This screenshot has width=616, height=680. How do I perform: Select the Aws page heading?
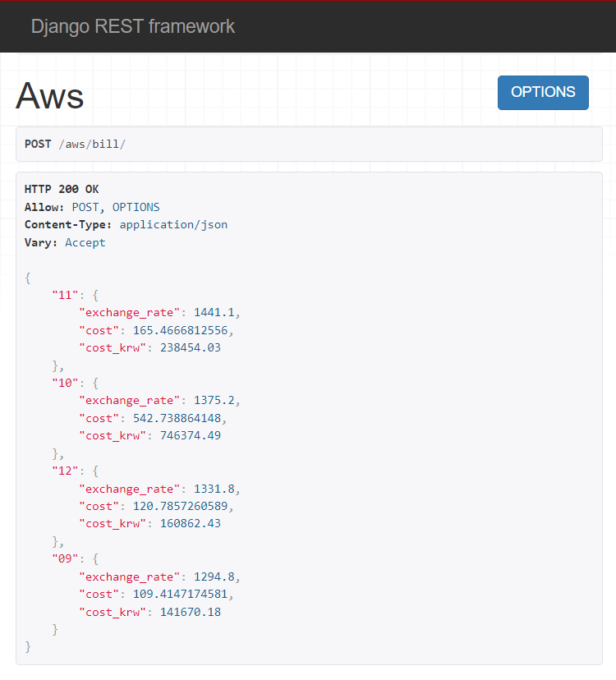[48, 95]
